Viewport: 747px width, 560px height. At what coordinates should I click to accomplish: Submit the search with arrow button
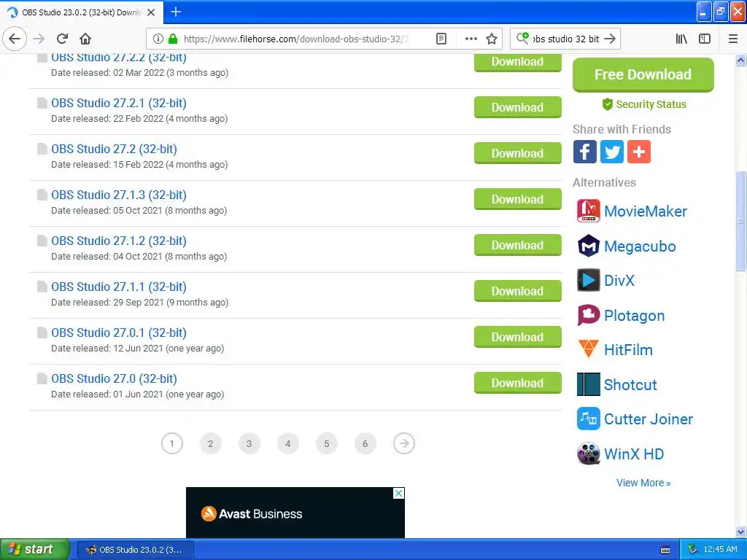[610, 39]
